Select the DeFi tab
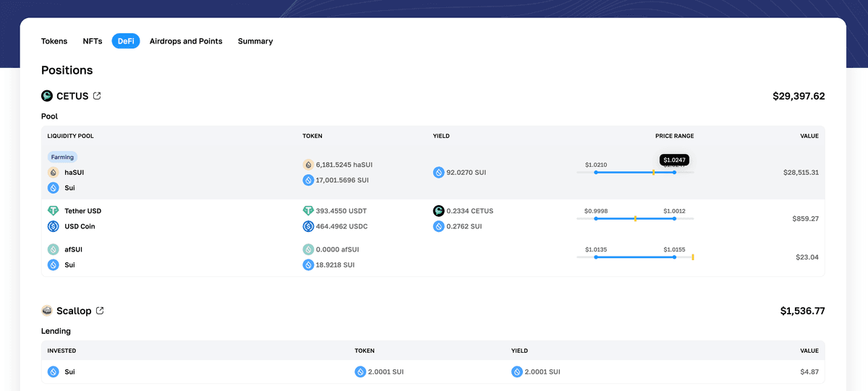Viewport: 868px width, 391px height. (x=126, y=41)
